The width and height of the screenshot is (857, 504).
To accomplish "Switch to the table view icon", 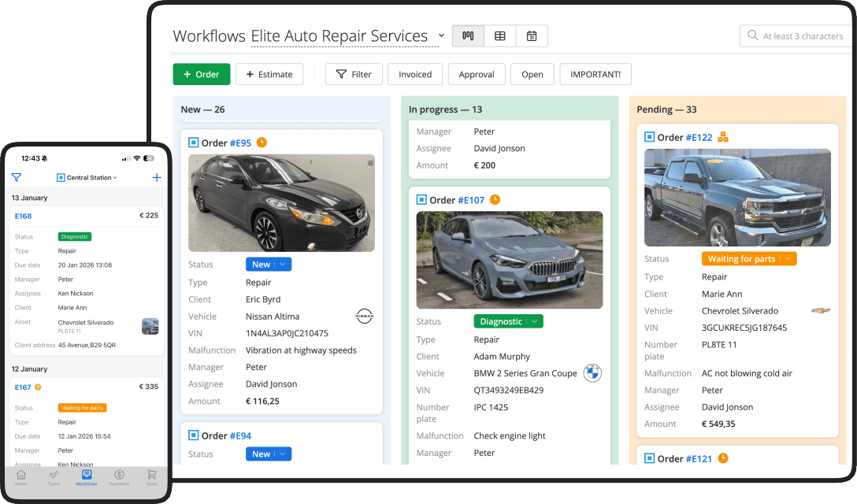I will coord(500,35).
